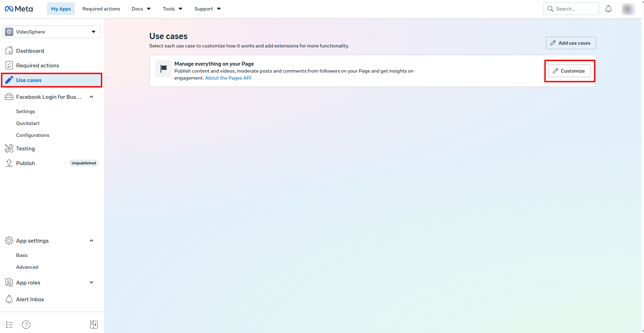Open Advanced app settings
644x333 pixels.
[27, 267]
